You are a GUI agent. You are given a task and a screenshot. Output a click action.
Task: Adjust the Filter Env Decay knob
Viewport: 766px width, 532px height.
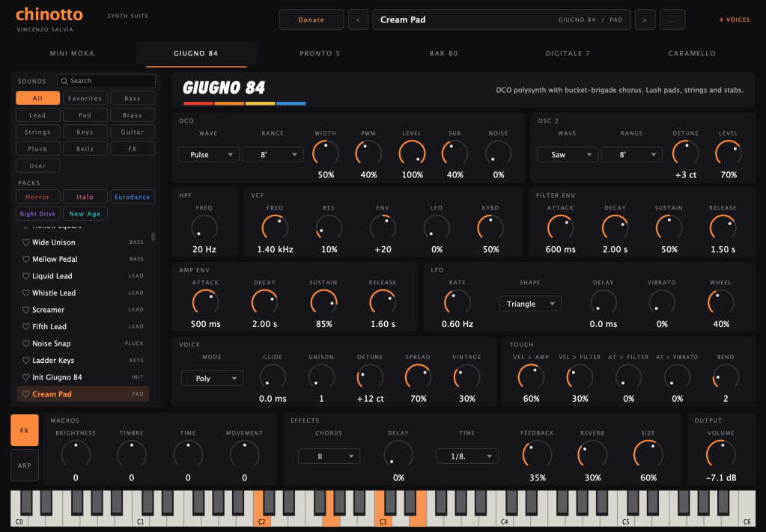(x=615, y=228)
